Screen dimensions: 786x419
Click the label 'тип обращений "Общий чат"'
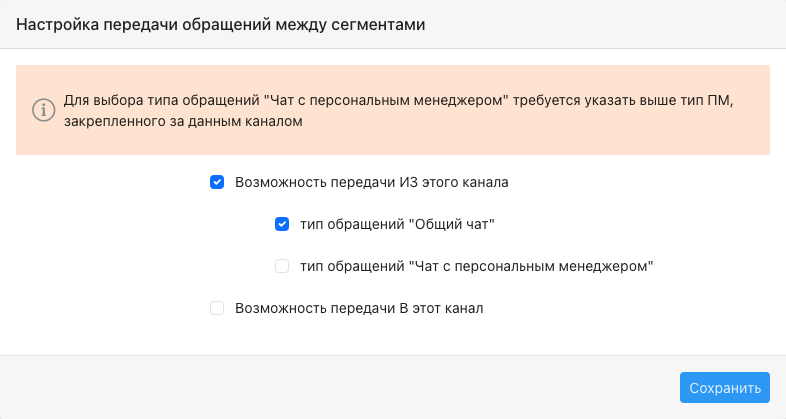coord(397,224)
